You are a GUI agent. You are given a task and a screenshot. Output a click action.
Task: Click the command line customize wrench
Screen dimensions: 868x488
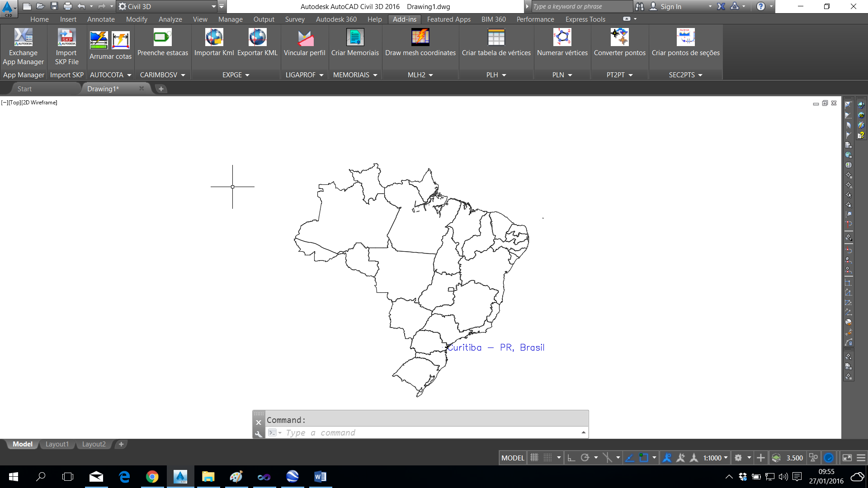(259, 434)
